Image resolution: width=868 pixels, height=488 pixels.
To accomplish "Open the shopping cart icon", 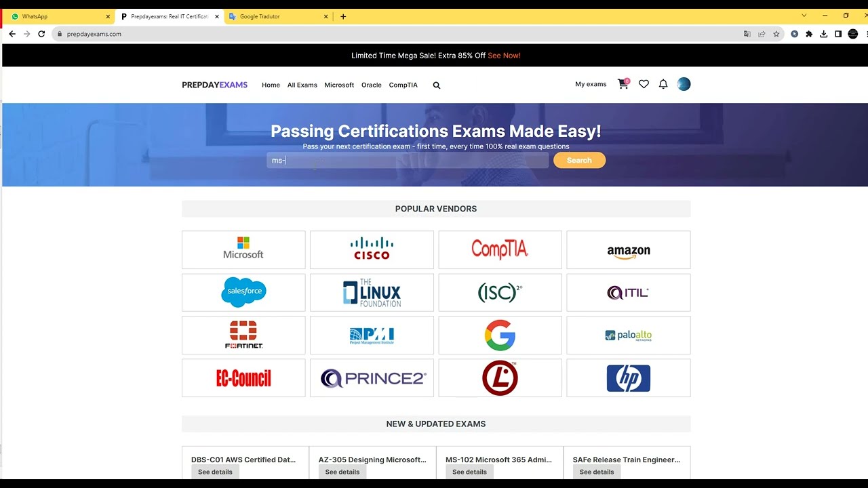I will coord(623,84).
